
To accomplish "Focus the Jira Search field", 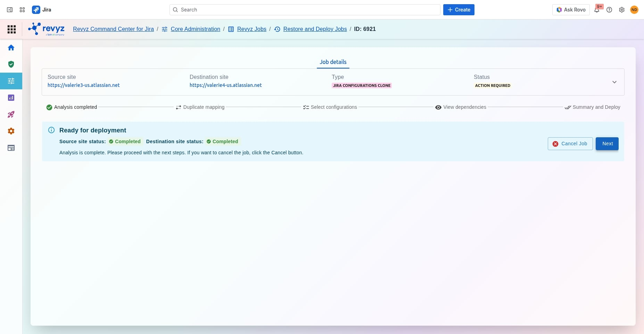I will tap(305, 10).
